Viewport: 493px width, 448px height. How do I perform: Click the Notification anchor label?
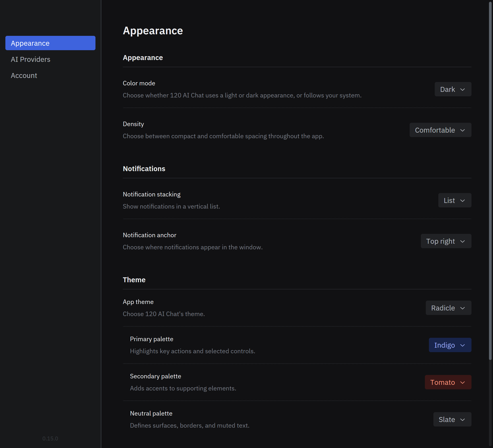coord(149,235)
